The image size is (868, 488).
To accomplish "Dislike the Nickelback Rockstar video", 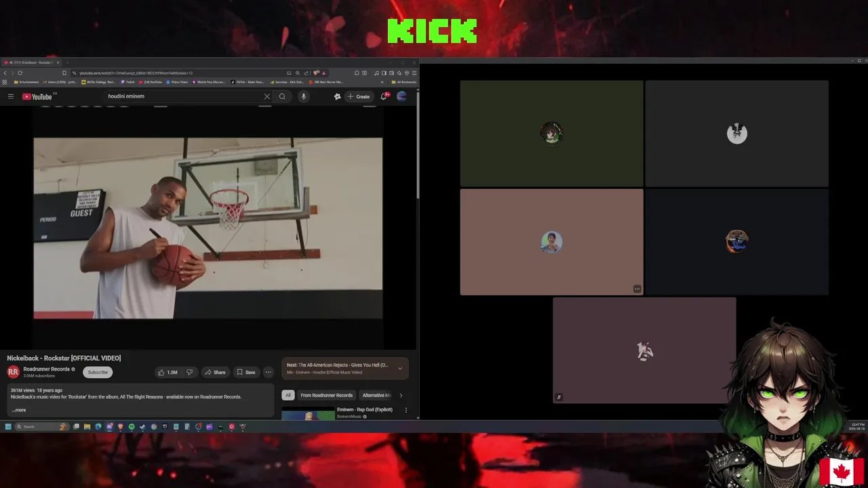I will tap(189, 372).
